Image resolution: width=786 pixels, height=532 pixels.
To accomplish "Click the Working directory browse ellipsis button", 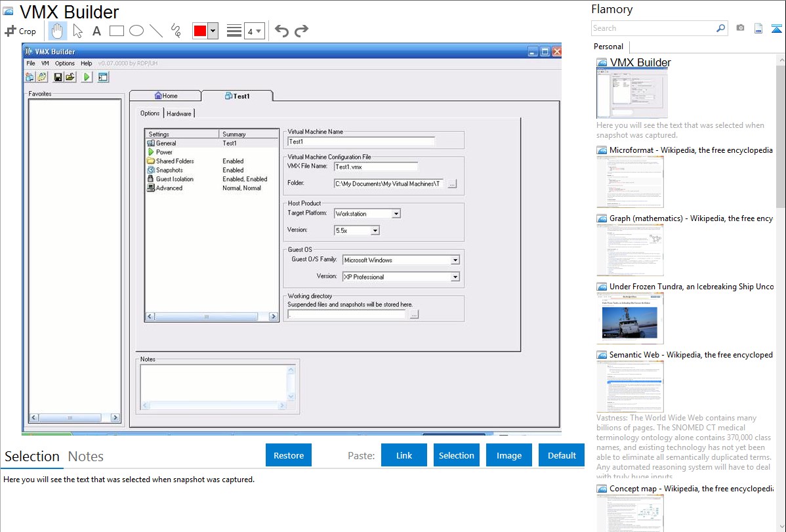I will [x=414, y=314].
